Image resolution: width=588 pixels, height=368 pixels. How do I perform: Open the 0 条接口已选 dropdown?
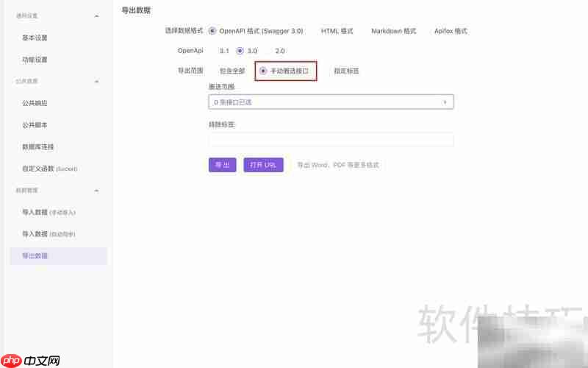click(331, 102)
